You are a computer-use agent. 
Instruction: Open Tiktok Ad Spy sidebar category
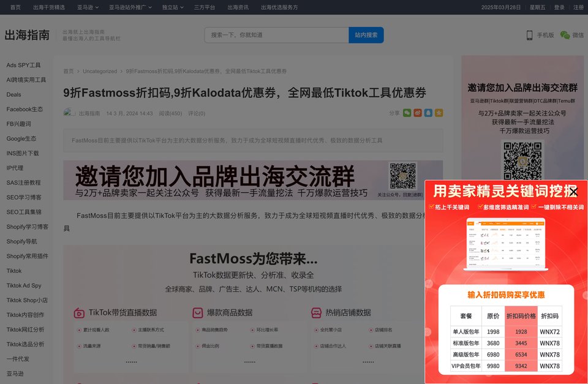(x=24, y=285)
